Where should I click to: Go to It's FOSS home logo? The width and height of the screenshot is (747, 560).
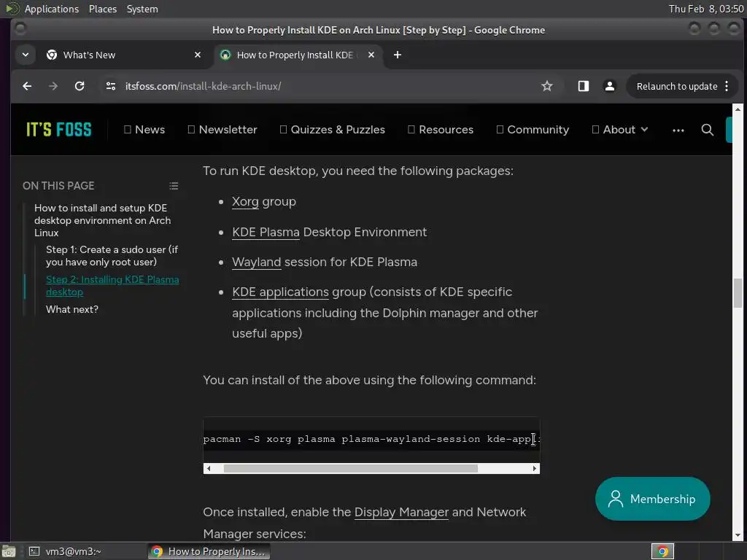click(58, 130)
